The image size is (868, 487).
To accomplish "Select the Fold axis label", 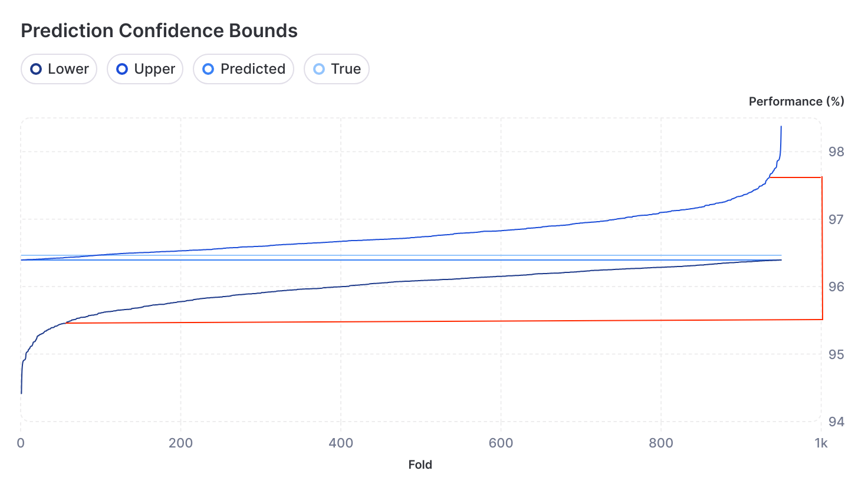I will (x=420, y=465).
